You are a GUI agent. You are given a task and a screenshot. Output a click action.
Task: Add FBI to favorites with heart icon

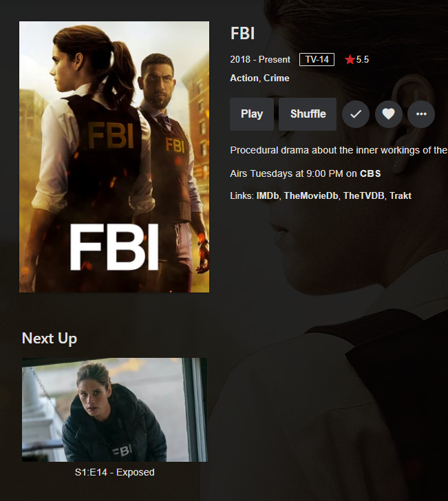389,114
